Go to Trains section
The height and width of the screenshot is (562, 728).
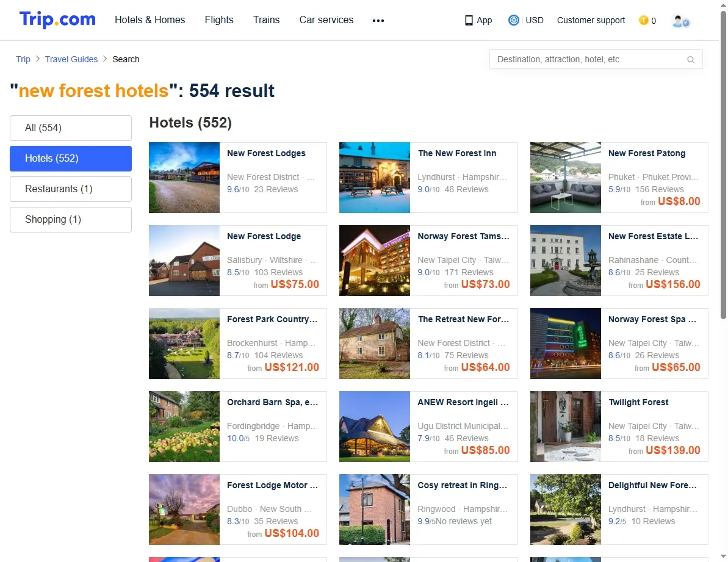tap(267, 20)
